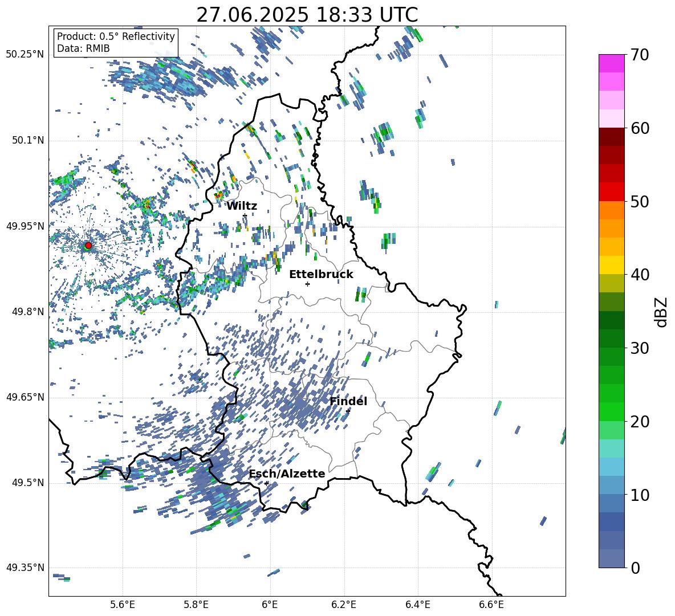The width and height of the screenshot is (675, 616).
Task: Click the colorbar value 50
Action: click(640, 202)
